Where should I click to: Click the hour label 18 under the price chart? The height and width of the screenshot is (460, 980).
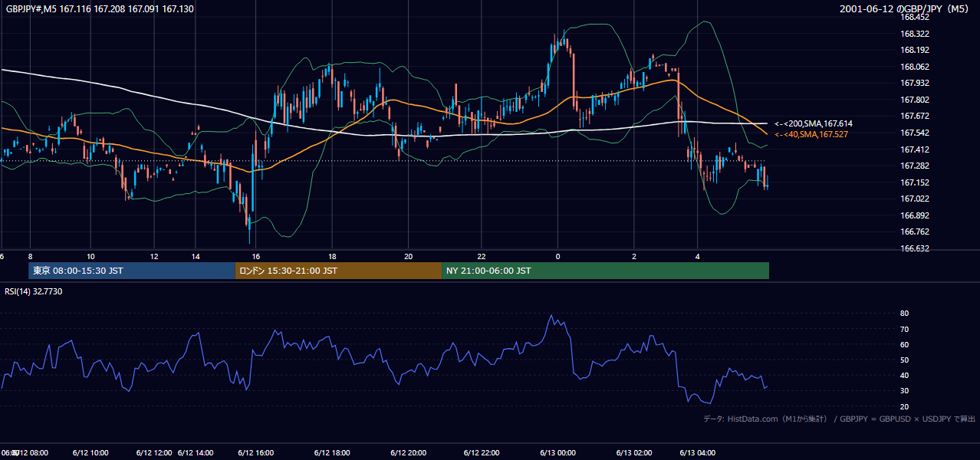tap(332, 256)
